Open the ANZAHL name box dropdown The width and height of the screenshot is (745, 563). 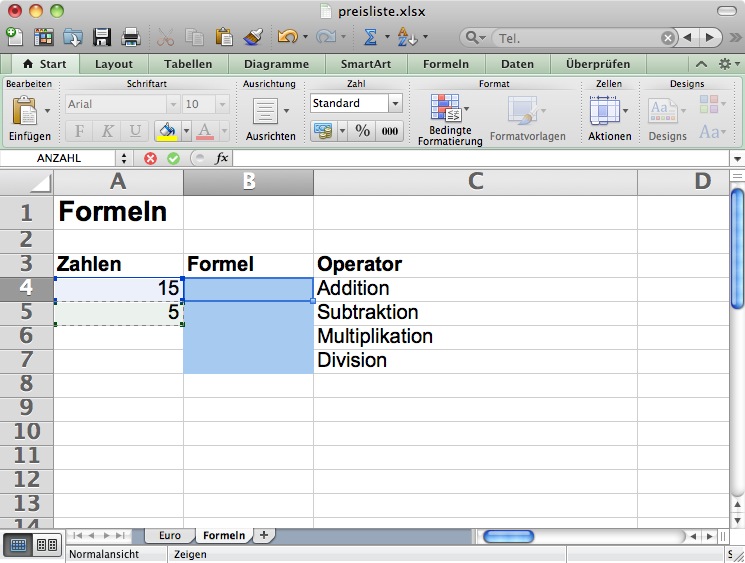124,158
